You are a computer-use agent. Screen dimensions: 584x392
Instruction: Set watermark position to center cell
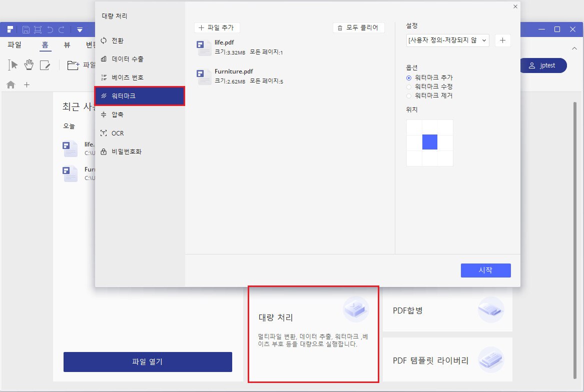coord(429,142)
